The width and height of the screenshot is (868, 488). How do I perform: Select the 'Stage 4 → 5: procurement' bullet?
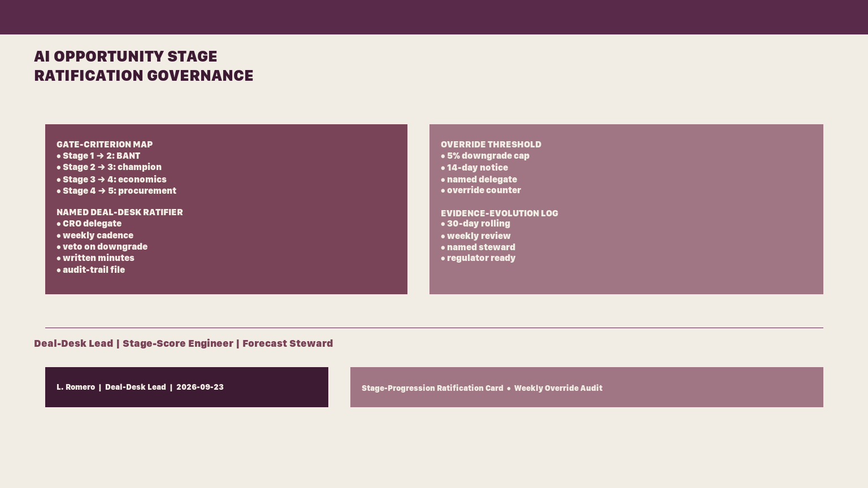point(116,191)
